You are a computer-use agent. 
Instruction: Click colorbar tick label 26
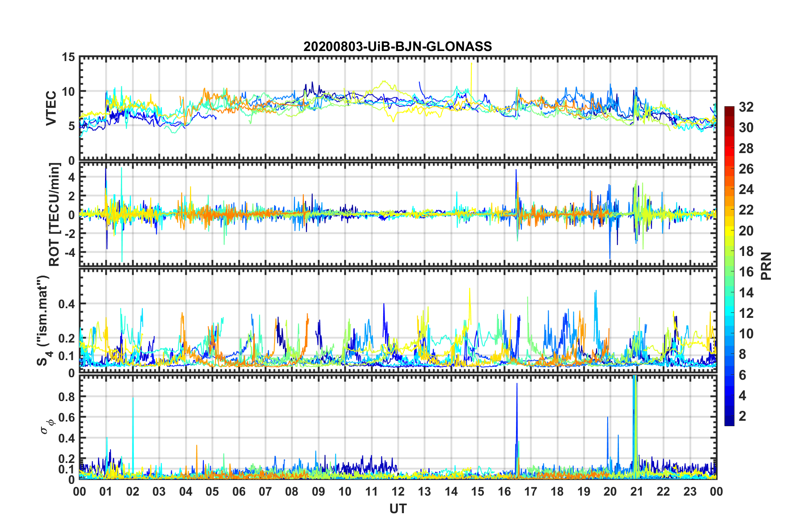click(x=746, y=169)
